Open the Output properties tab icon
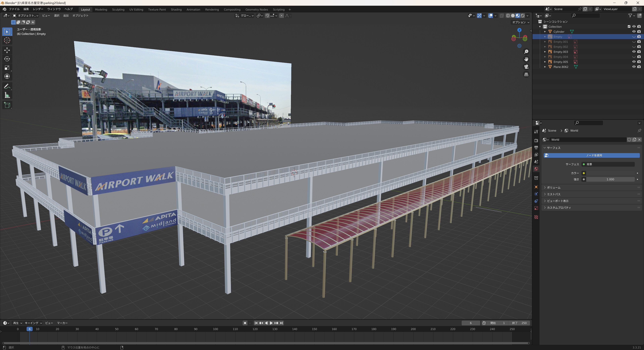This screenshot has width=644, height=350. point(536,148)
